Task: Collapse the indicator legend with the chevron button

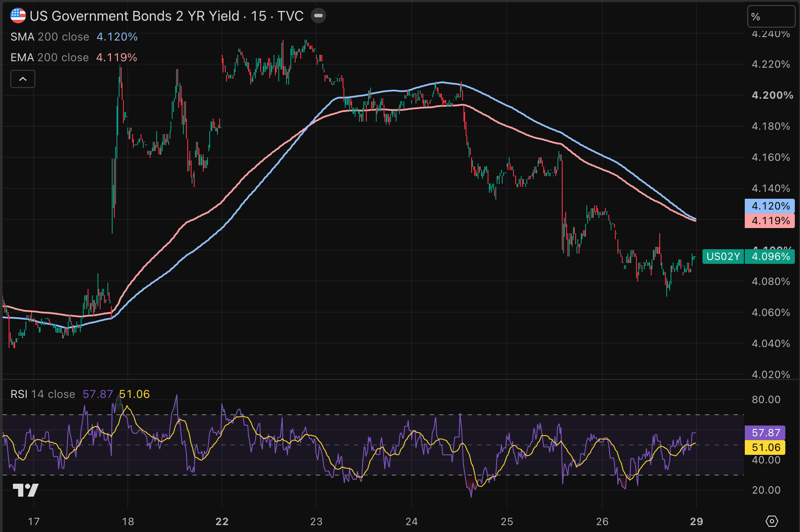Action: (x=23, y=79)
